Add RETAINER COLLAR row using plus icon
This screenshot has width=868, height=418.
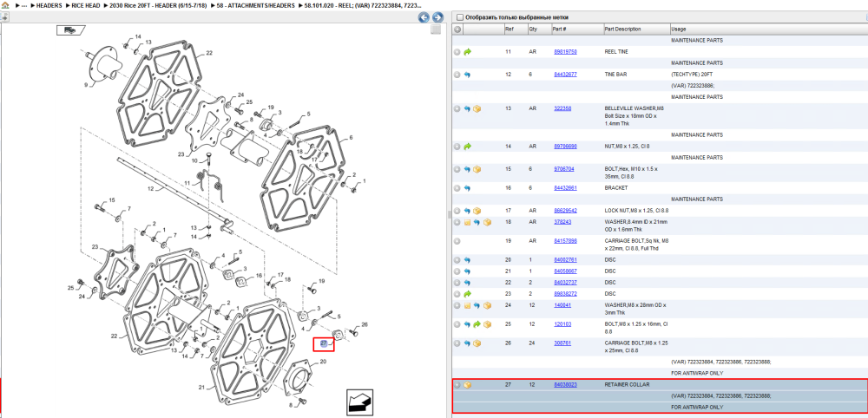tap(457, 385)
